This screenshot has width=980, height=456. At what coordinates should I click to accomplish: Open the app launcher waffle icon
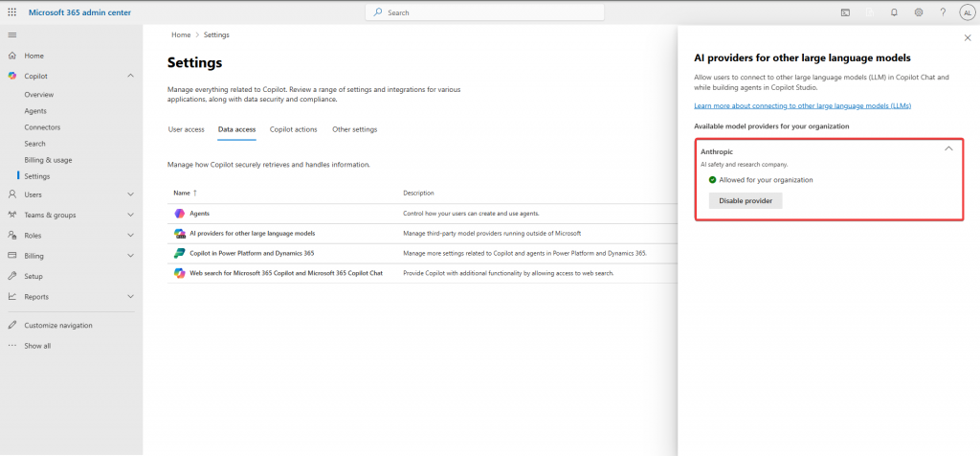pyautogui.click(x=11, y=11)
